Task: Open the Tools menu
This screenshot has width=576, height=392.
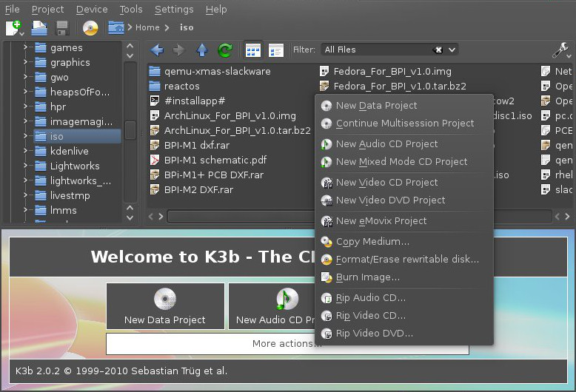Action: click(131, 10)
